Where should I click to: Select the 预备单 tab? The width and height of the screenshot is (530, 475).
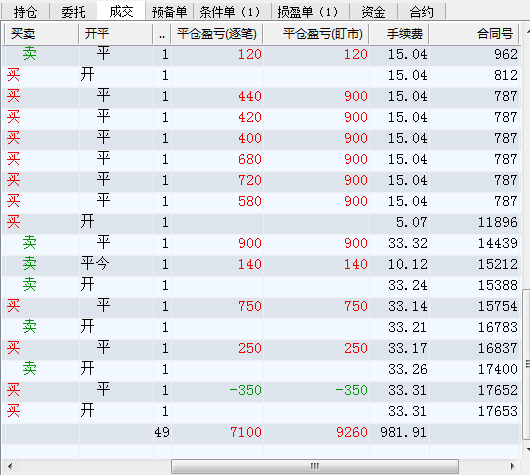click(169, 12)
